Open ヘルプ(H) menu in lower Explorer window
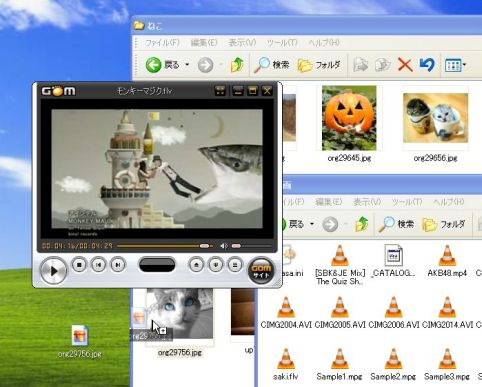Viewport: 482px width, 387px height. (449, 202)
